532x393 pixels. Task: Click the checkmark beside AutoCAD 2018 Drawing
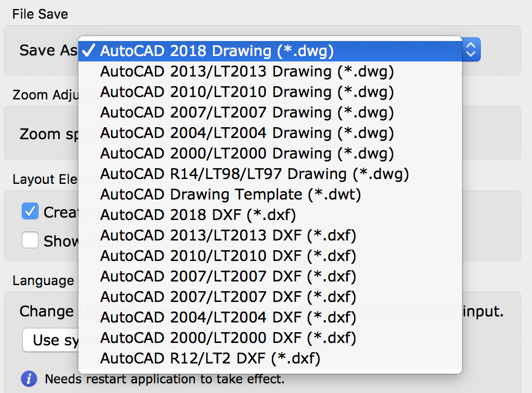pyautogui.click(x=89, y=51)
